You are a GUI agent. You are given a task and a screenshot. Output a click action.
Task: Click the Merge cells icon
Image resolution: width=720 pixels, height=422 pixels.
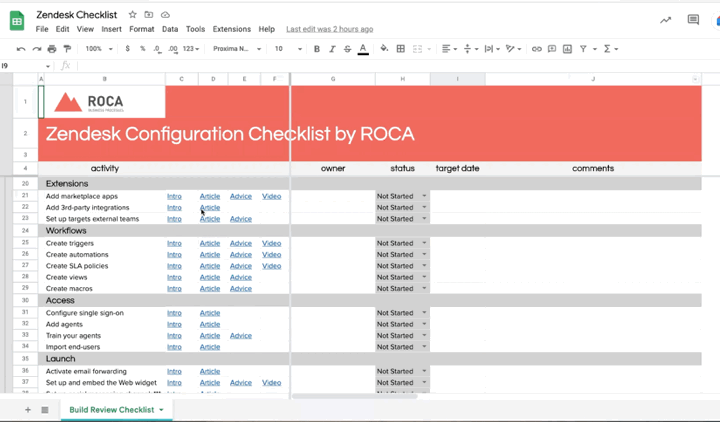pyautogui.click(x=417, y=49)
